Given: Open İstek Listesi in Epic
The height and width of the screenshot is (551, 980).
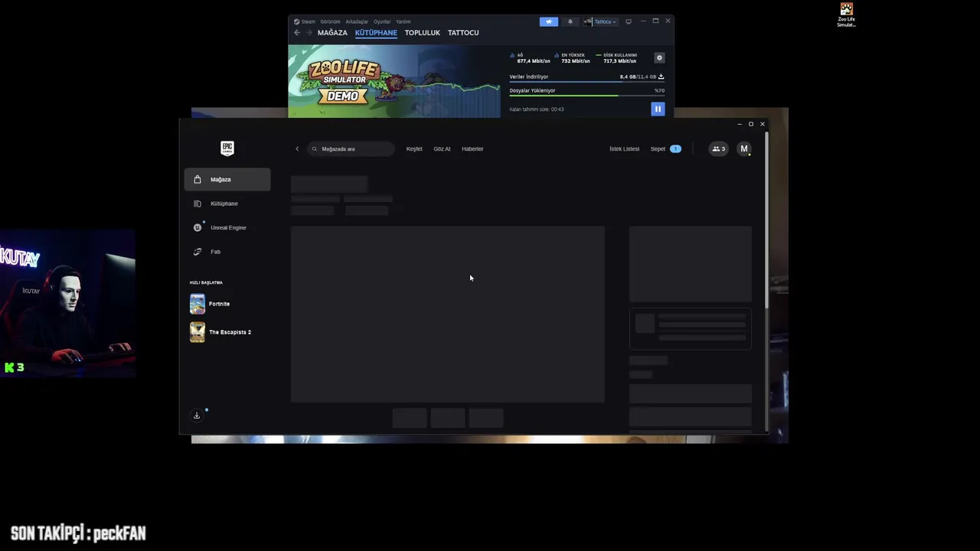Looking at the screenshot, I should [x=624, y=148].
